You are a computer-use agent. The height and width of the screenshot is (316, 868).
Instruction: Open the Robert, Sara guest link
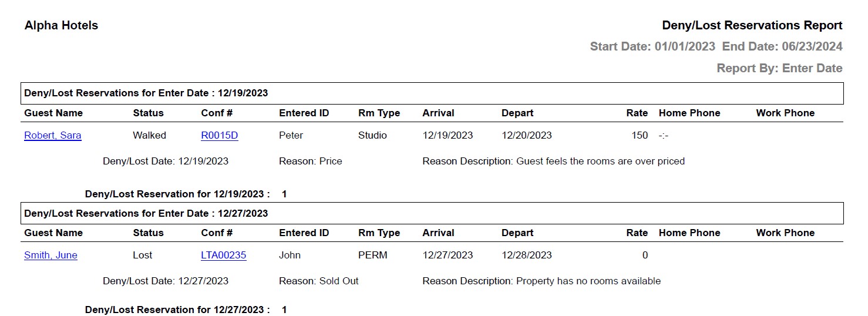(x=53, y=136)
